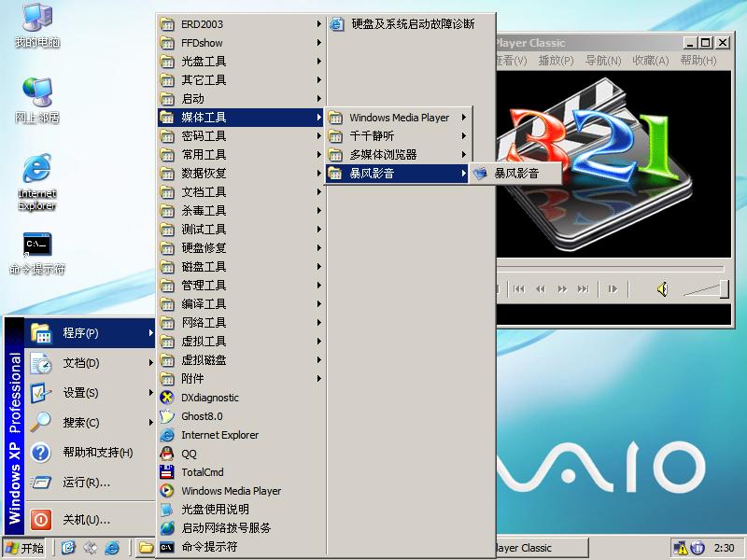
Task: Expand the 密码工具 folder submenu
Action: click(x=241, y=136)
